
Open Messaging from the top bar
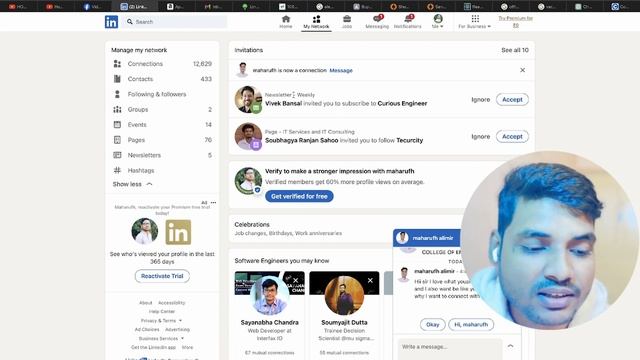(x=377, y=22)
